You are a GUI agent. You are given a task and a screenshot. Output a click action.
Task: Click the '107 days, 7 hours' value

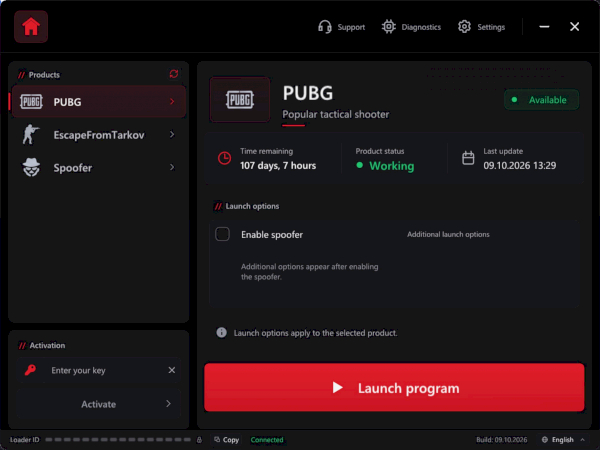coord(278,166)
